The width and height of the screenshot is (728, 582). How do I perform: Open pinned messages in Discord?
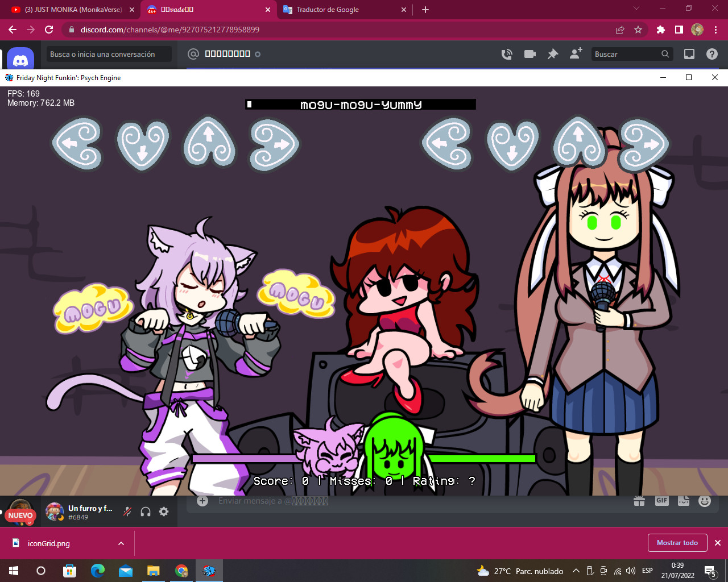point(552,54)
